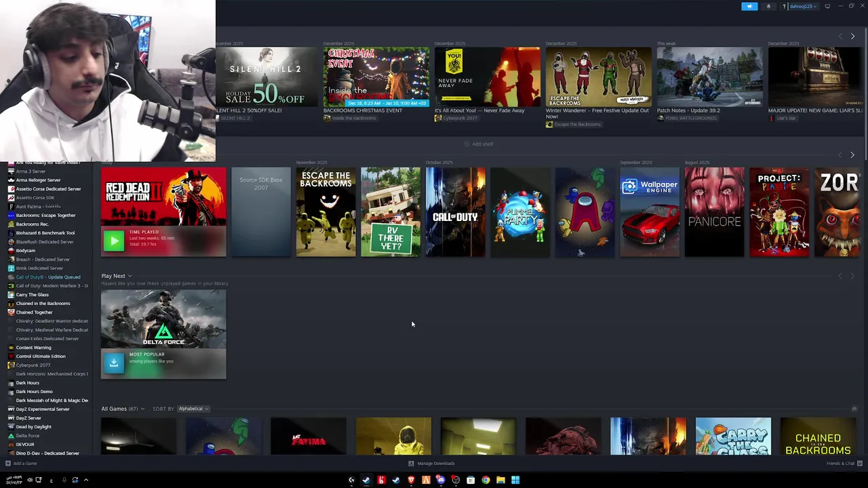Open the Call of Duty recent game tile
The height and width of the screenshot is (488, 868).
click(x=455, y=212)
